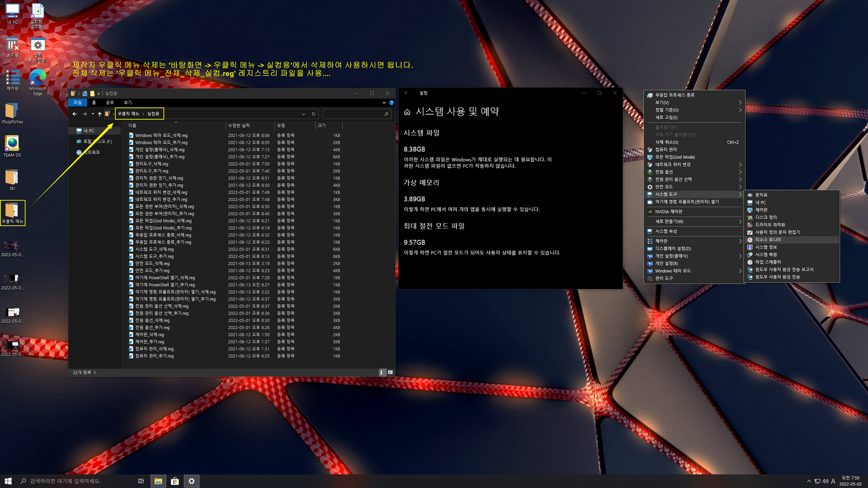This screenshot has height=488, width=868.
Task: Expand the 네트워크 위치 변경 submenu
Action: pos(694,165)
